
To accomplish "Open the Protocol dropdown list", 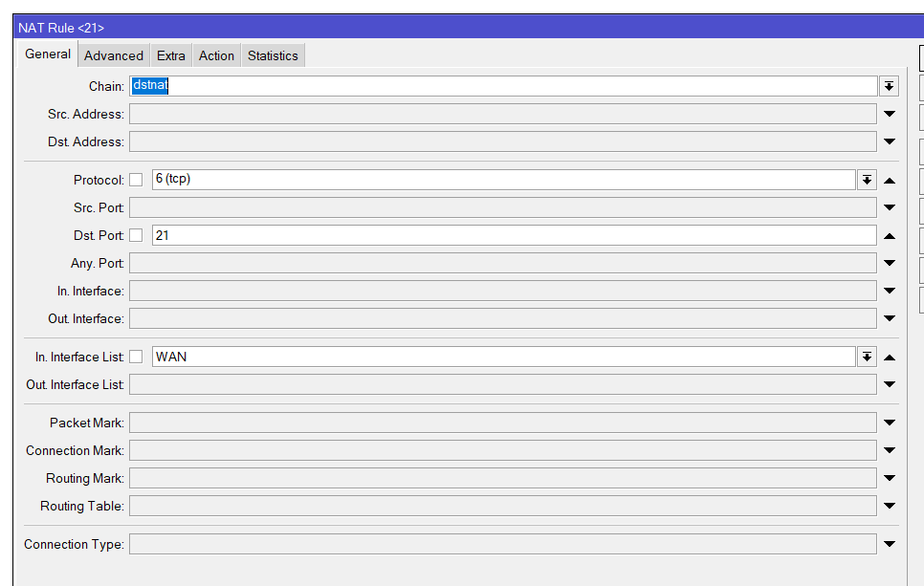I will tap(867, 180).
